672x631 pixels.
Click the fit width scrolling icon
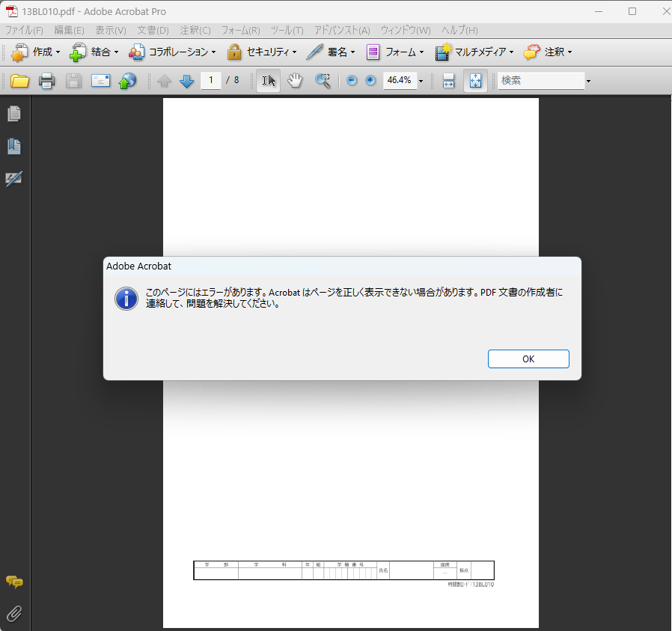coord(448,81)
